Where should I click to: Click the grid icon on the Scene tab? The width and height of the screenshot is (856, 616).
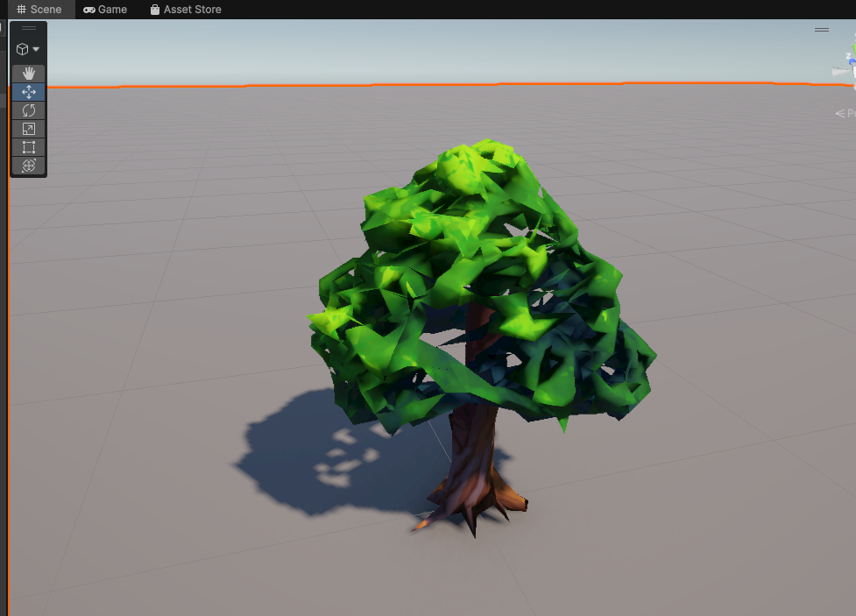(20, 9)
